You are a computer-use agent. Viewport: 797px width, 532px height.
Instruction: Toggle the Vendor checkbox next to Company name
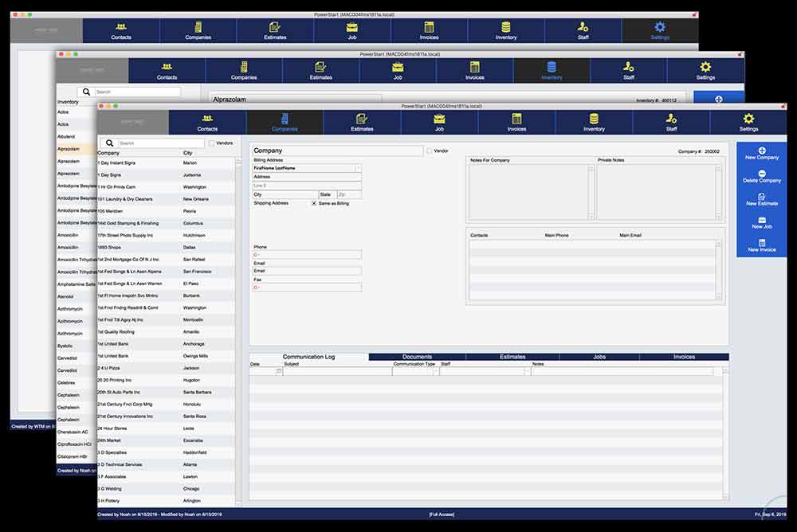tap(428, 151)
